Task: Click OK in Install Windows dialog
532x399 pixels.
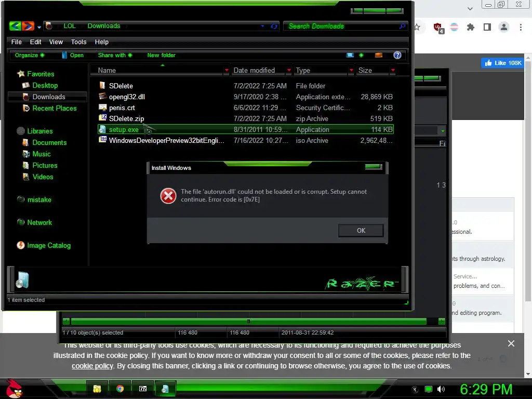Action: (x=361, y=230)
